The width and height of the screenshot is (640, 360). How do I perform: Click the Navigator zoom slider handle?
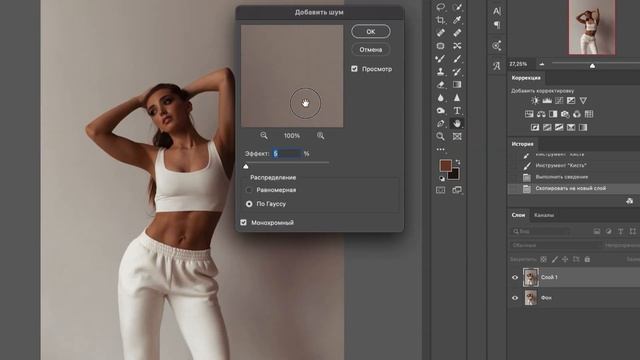point(592,66)
